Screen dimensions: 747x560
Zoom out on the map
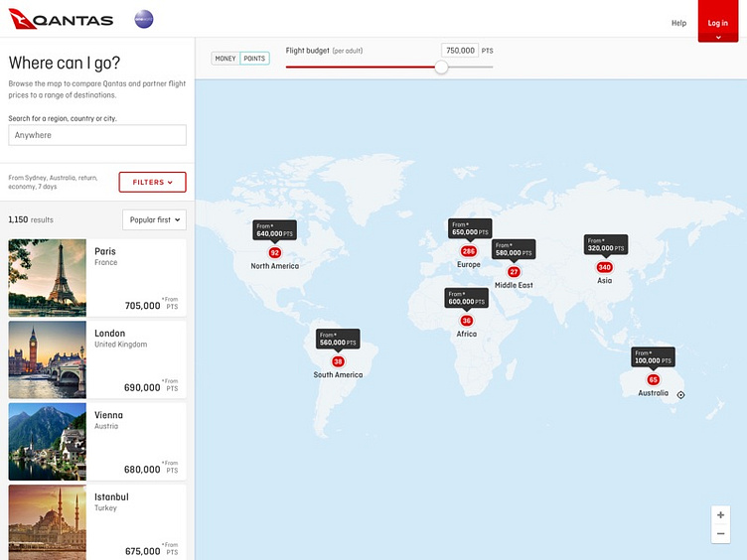(x=721, y=534)
